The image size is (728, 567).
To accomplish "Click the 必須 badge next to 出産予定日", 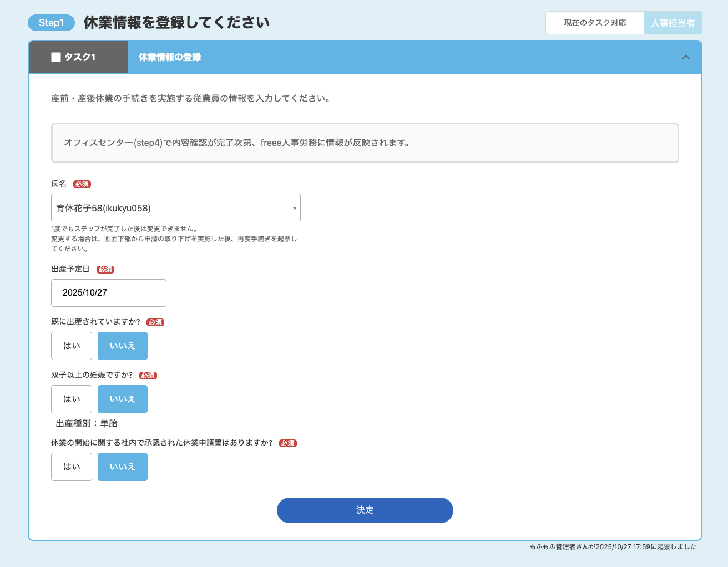I will click(105, 270).
